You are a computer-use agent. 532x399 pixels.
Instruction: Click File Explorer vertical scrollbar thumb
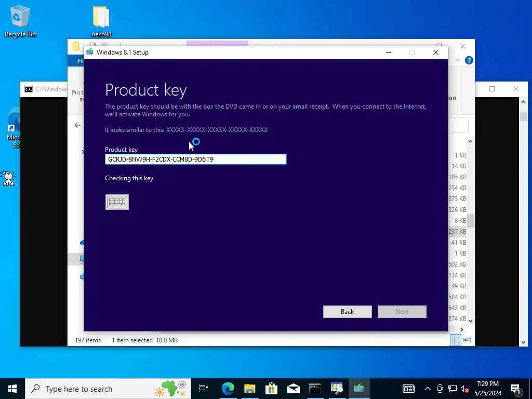[x=470, y=221]
